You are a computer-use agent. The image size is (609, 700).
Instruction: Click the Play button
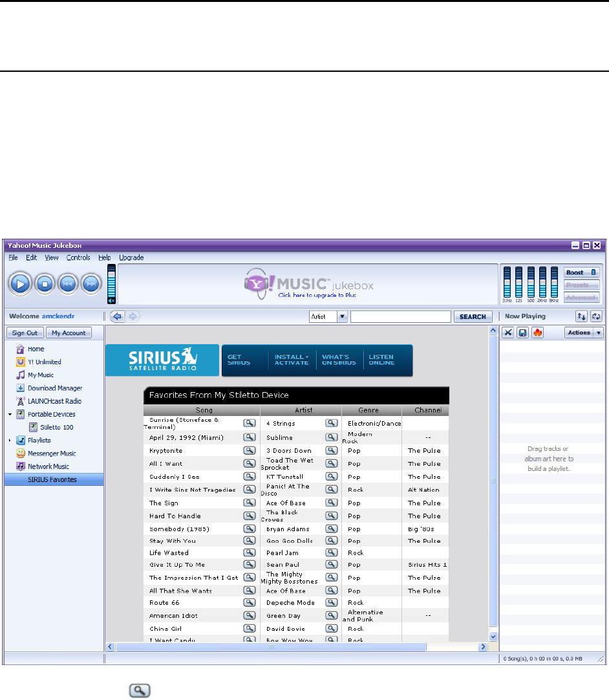tap(20, 284)
